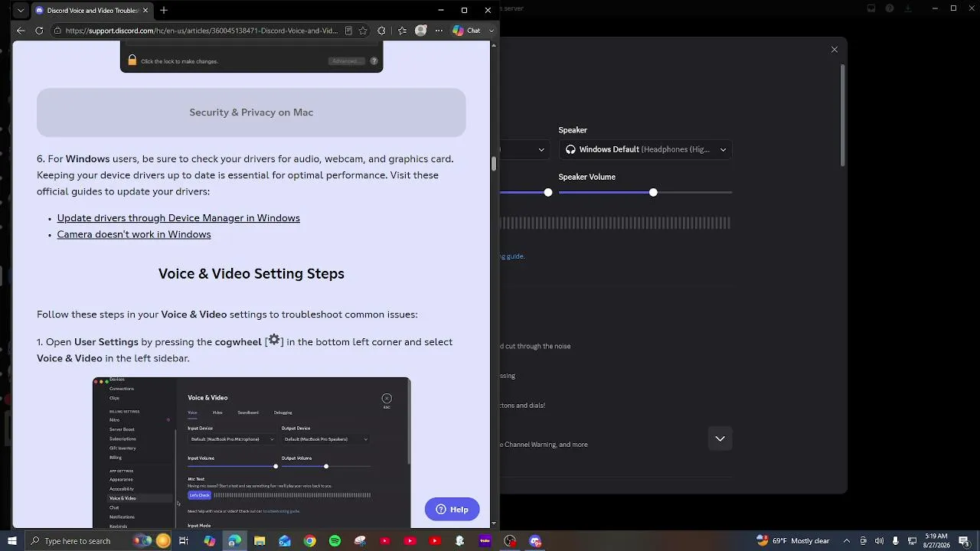Adjust the Speaker Volume slider handle
Screen dimensions: 980x551
click(653, 192)
